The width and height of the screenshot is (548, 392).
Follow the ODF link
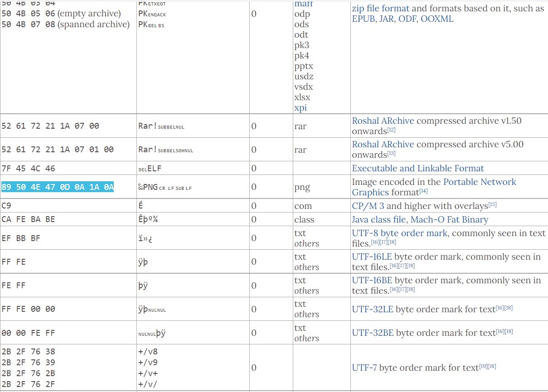(x=407, y=19)
